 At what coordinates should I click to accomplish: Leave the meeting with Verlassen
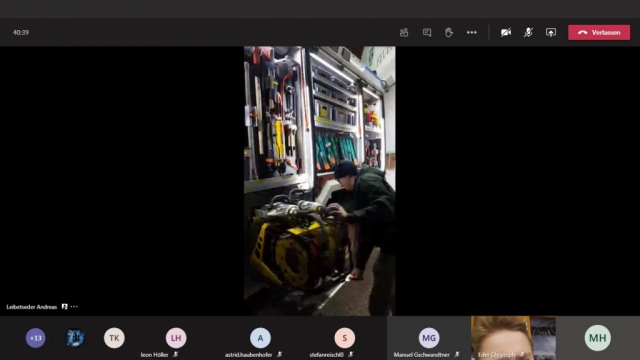599,33
